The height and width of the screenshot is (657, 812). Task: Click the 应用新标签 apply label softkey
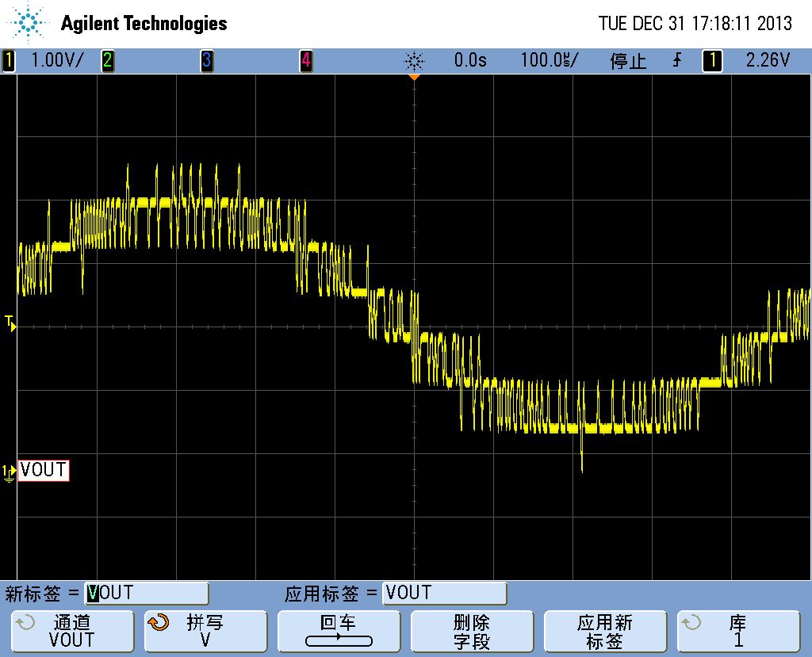[605, 631]
